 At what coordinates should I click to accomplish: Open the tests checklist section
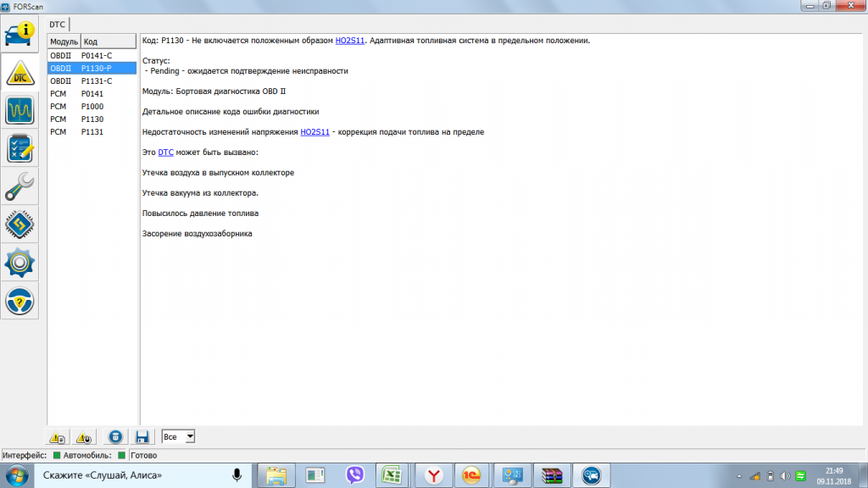click(20, 148)
